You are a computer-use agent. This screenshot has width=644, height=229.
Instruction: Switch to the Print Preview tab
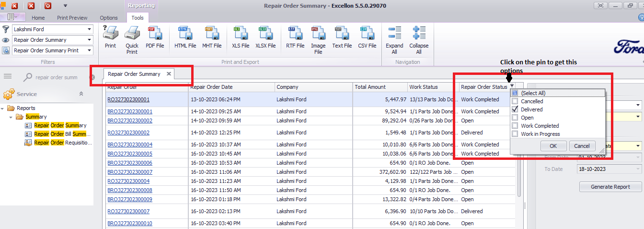72,18
